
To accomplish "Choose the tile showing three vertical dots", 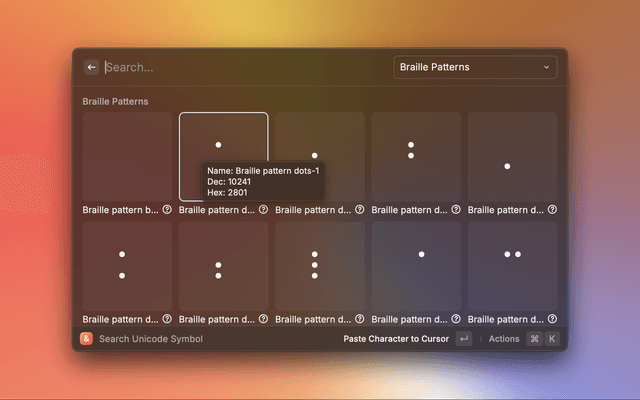I will [315, 264].
